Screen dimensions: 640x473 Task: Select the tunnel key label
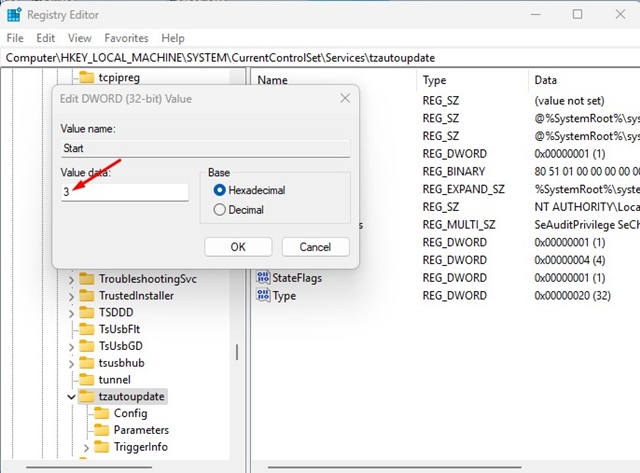(x=115, y=380)
